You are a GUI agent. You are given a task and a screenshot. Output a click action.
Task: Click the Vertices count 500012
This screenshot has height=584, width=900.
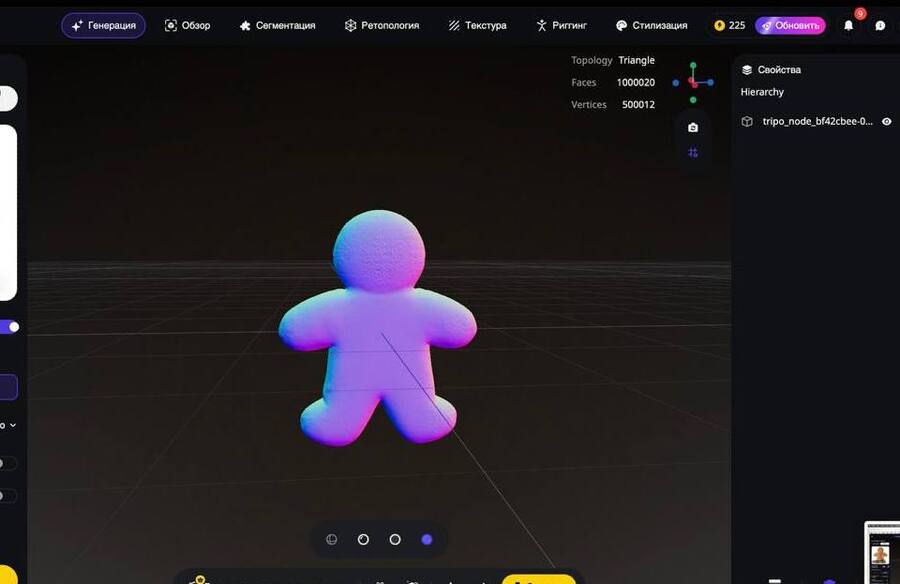638,105
